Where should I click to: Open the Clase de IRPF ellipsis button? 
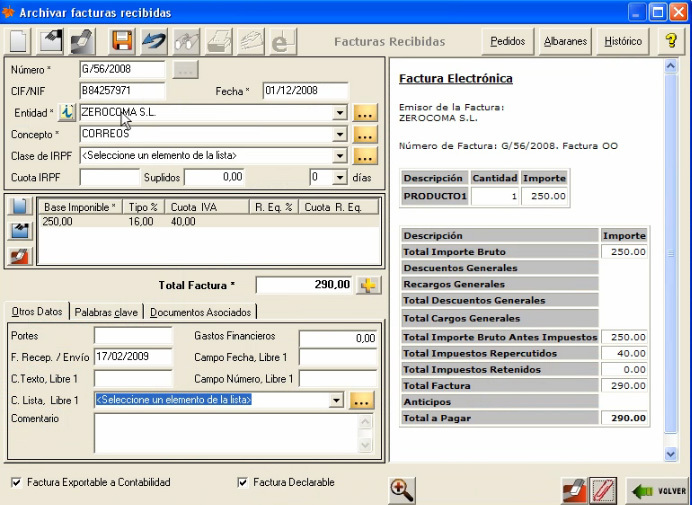coord(365,156)
